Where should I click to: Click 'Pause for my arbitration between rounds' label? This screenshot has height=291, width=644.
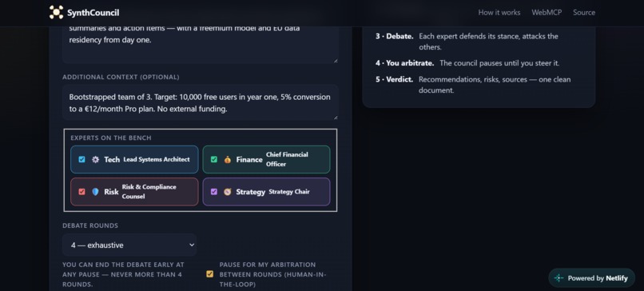pyautogui.click(x=272, y=274)
